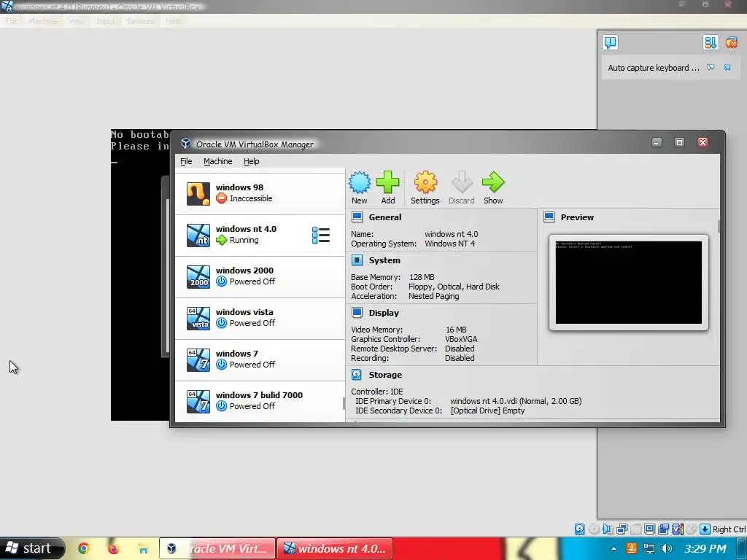Open Firefox from the taskbar
This screenshot has width=747, height=560.
tap(113, 548)
